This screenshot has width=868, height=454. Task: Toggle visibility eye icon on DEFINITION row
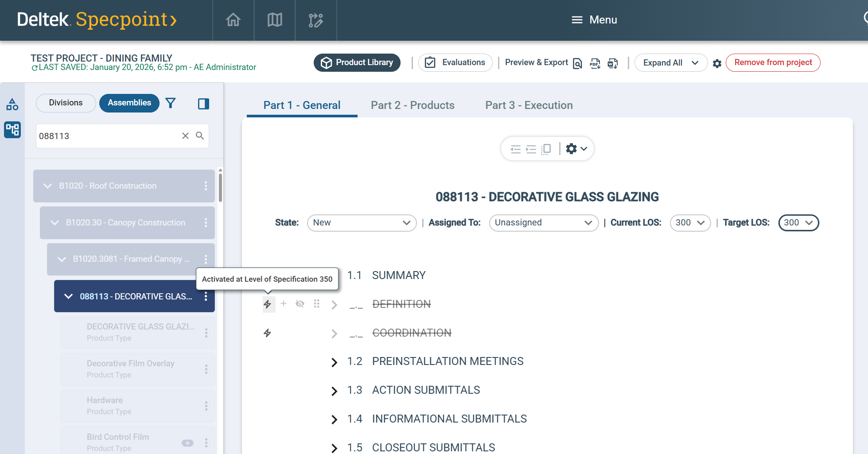300,303
